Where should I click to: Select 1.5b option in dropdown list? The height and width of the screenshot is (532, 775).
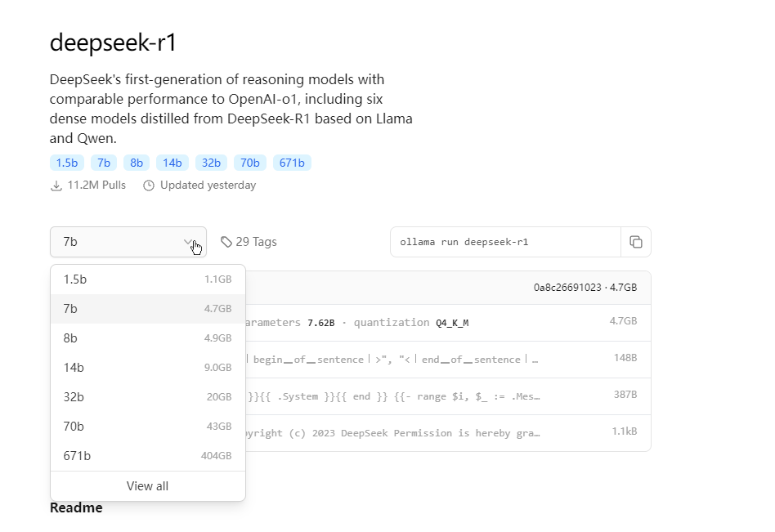[148, 279]
